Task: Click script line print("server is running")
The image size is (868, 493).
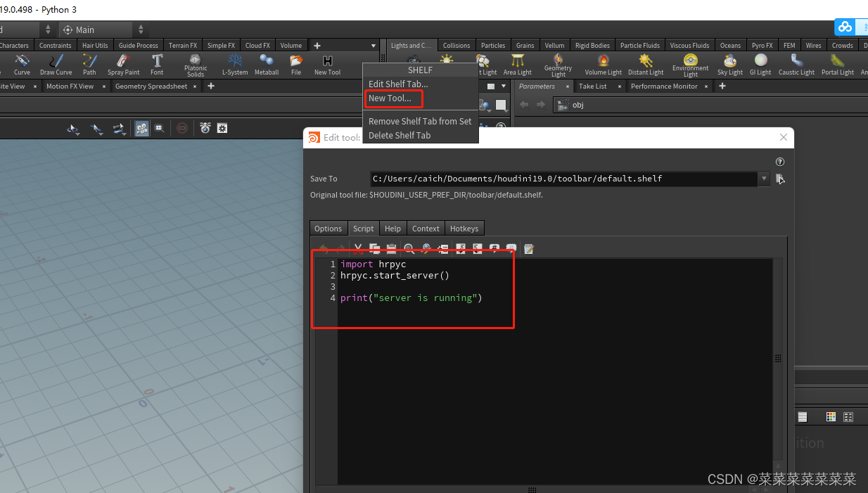Action: 411,298
